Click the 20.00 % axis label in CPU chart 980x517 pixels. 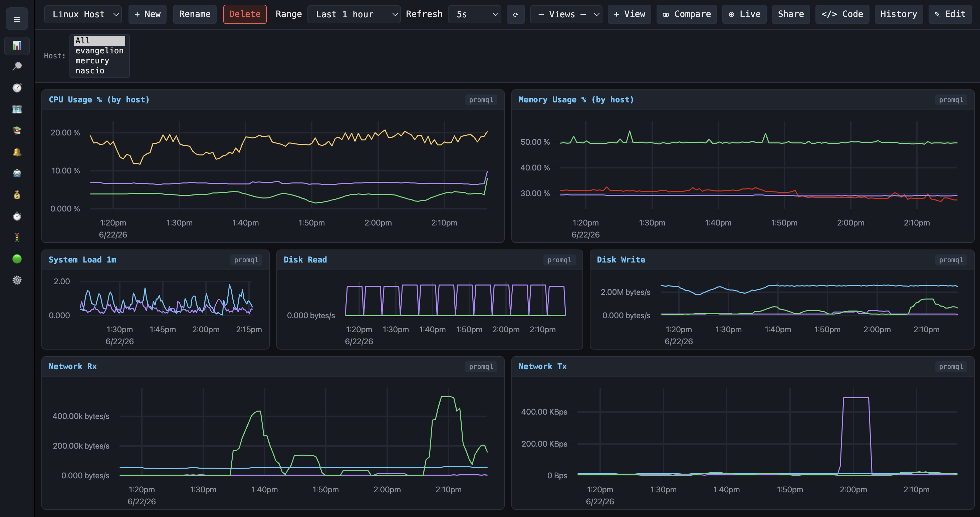(65, 133)
